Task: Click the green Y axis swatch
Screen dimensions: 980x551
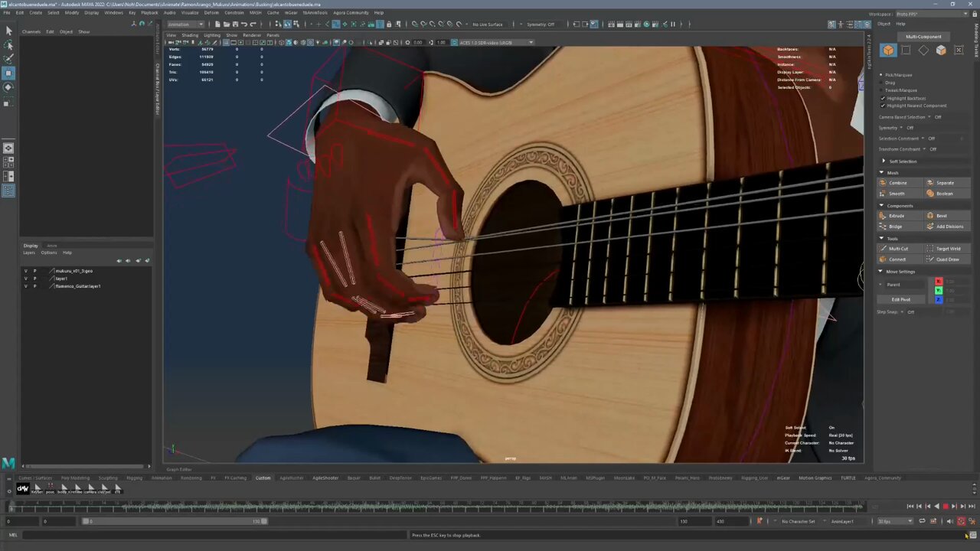Action: 939,291
